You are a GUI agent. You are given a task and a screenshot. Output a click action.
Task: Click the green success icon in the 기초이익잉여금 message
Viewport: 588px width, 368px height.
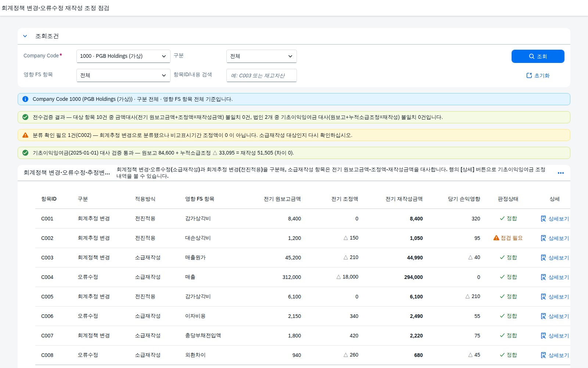[x=25, y=153]
